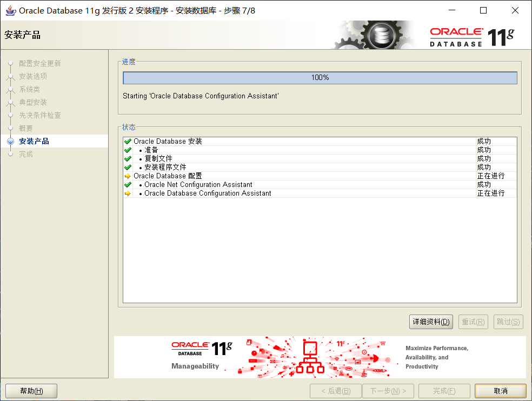Image resolution: width=532 pixels, height=401 pixels.
Task: Click the blue step bullet beside '安装产品'
Action: click(11, 141)
